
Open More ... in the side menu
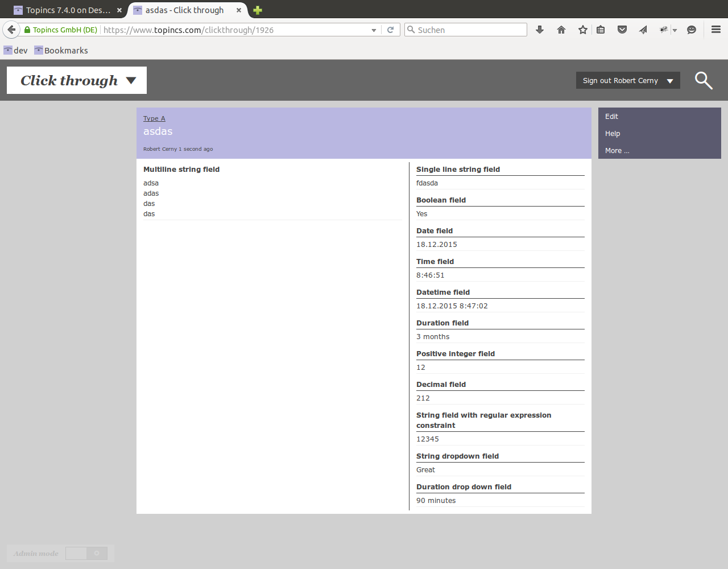point(617,151)
